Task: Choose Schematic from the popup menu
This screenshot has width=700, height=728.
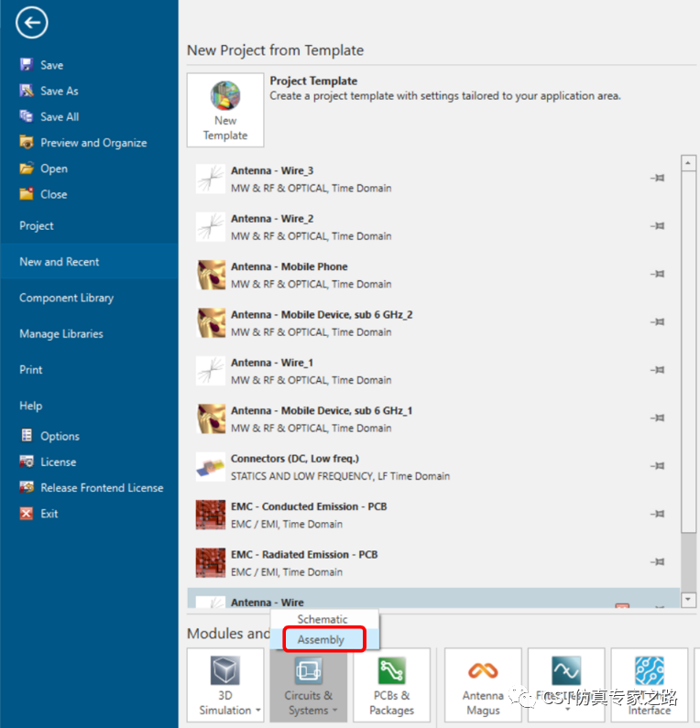Action: [x=324, y=619]
